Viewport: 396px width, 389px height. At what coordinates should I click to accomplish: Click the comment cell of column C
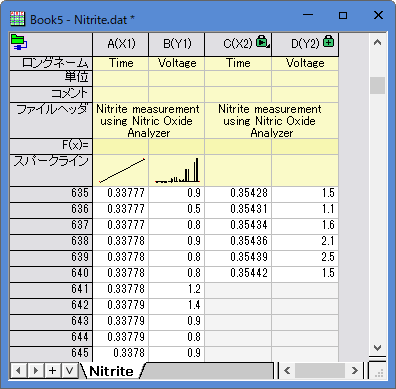pyautogui.click(x=238, y=94)
